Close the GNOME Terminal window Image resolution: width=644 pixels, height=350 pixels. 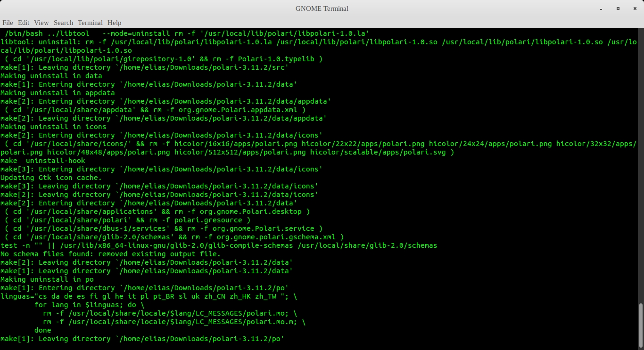pyautogui.click(x=635, y=8)
